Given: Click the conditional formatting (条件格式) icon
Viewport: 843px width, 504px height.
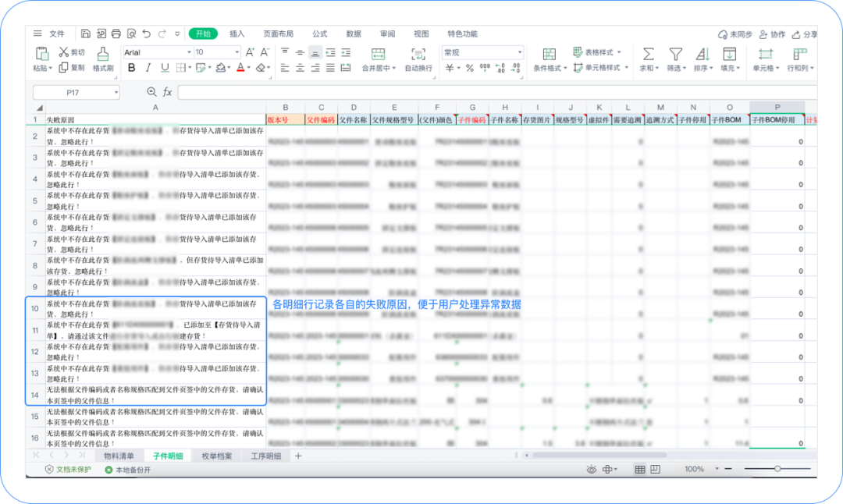Looking at the screenshot, I should (x=550, y=53).
